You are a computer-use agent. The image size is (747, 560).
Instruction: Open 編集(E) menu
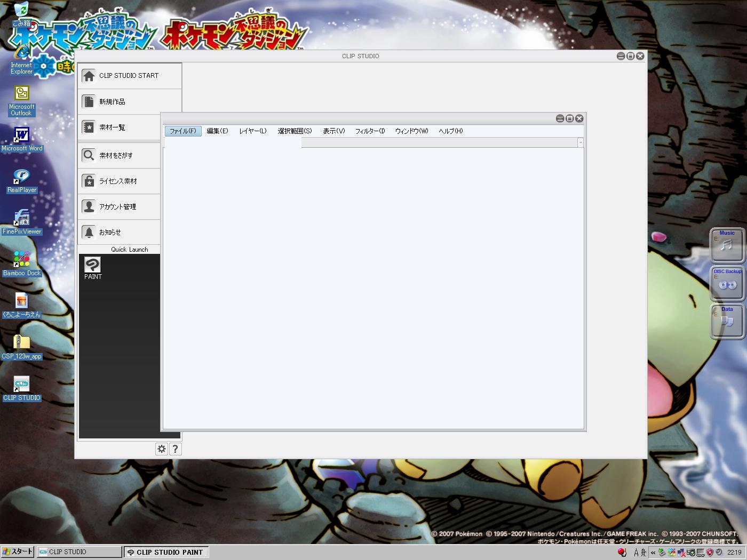point(217,131)
